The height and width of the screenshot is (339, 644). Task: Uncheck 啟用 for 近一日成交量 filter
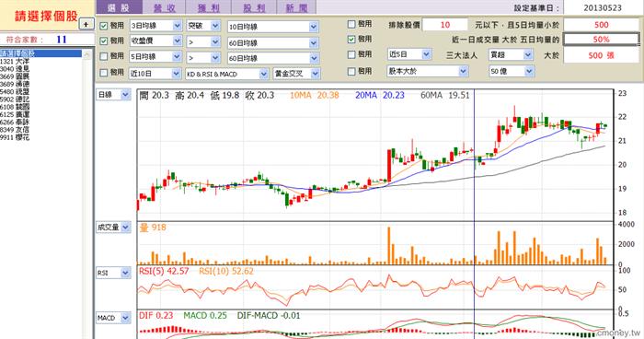point(351,40)
